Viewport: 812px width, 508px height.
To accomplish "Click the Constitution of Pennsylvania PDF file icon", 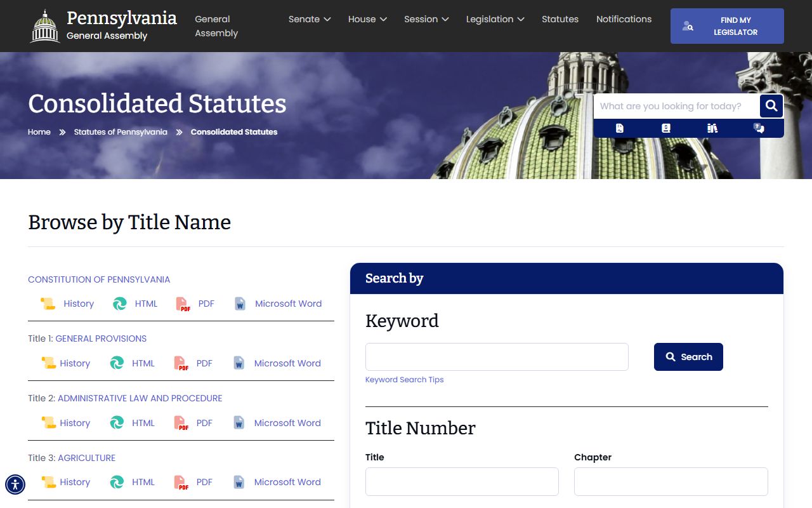I will point(183,304).
